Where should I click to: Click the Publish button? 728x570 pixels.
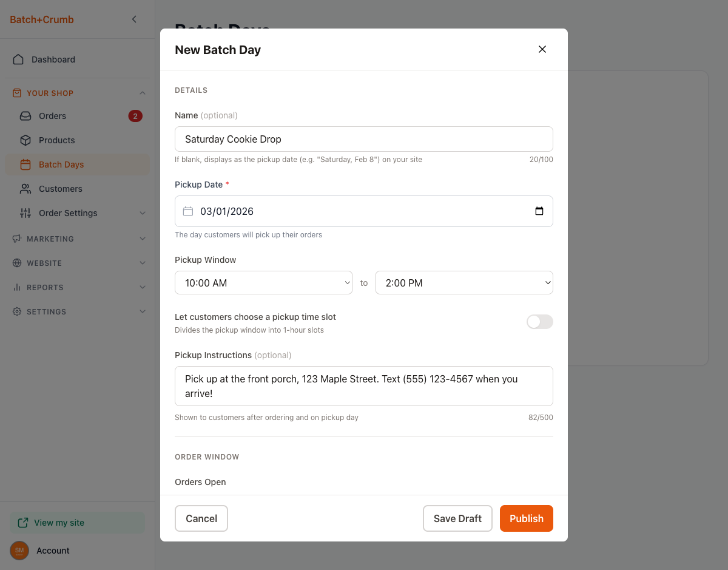point(526,518)
